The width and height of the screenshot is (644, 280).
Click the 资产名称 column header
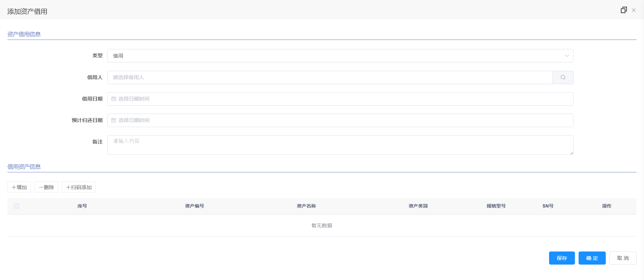point(306,206)
